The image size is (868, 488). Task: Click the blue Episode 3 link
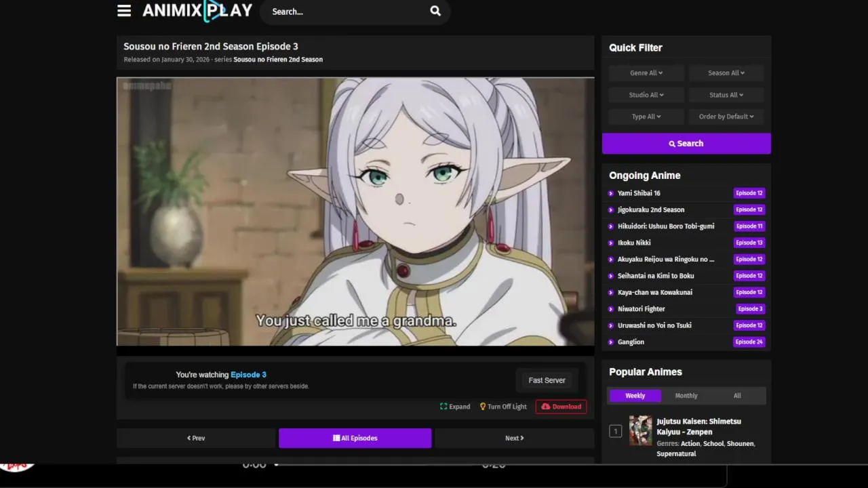coord(248,375)
